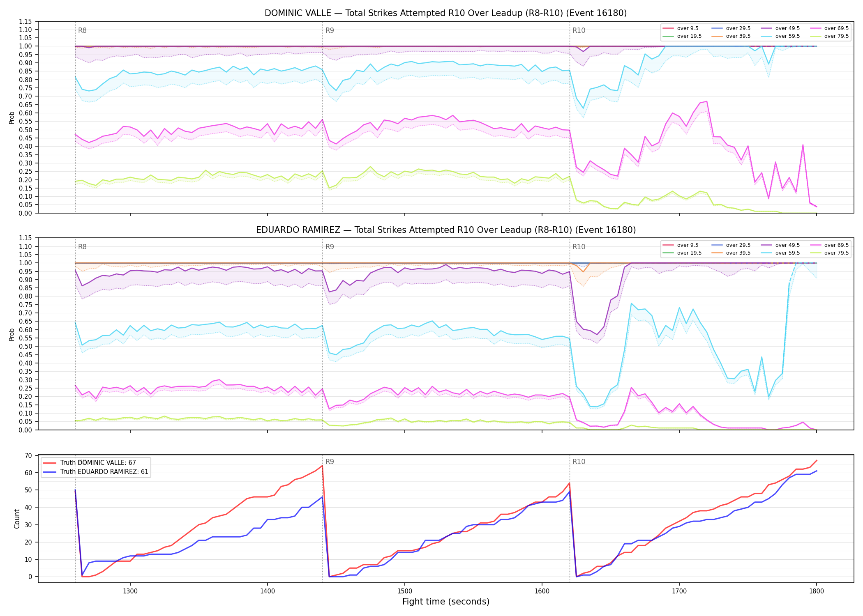863x616 pixels.
Task: Select 'over 9.5' in Eduardo Ramirez legend
Action: point(681,245)
